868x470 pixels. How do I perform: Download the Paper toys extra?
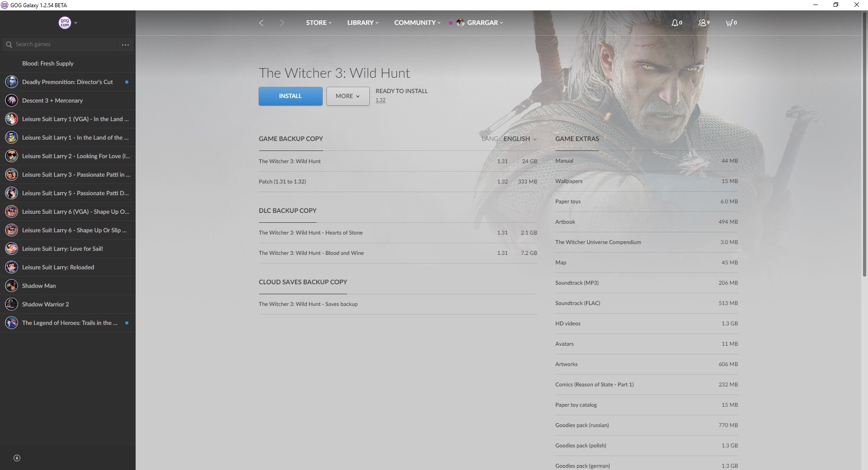tap(646, 202)
